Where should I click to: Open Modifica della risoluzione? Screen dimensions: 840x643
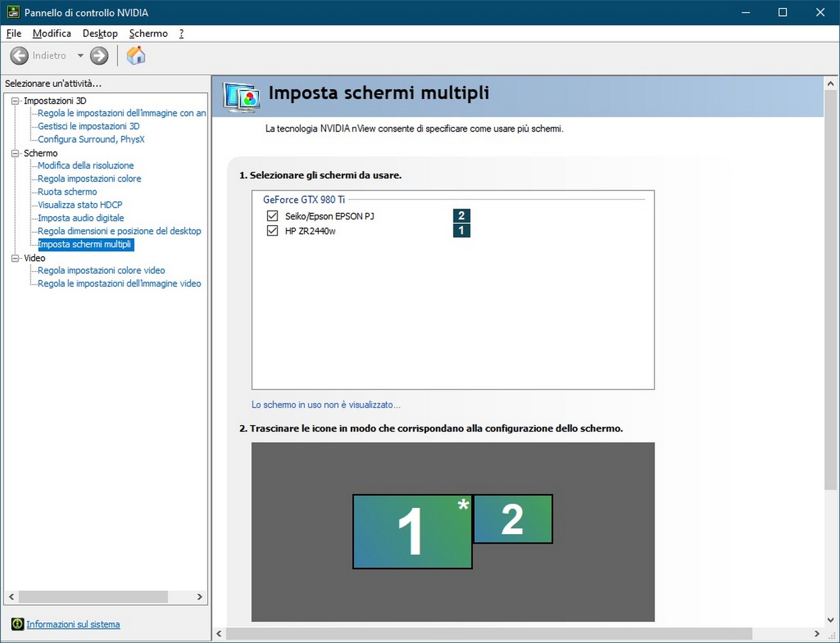[86, 166]
